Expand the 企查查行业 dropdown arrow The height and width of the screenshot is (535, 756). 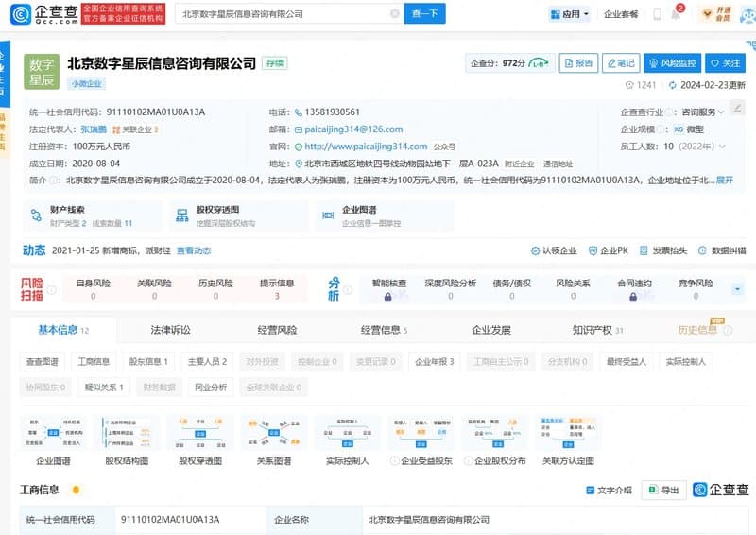[721, 112]
